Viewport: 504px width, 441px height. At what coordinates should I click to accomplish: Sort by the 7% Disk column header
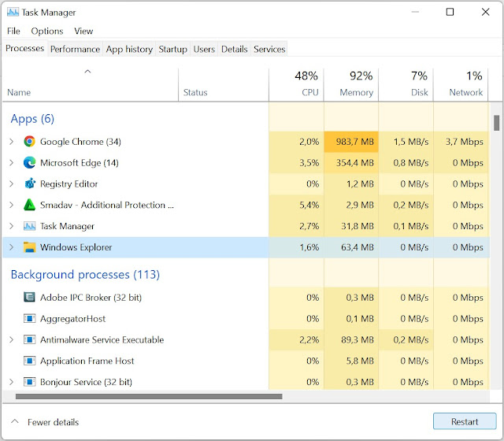click(x=406, y=85)
